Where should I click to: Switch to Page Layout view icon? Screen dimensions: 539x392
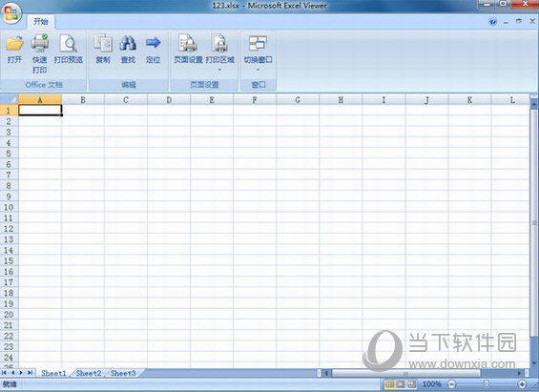[x=401, y=383]
